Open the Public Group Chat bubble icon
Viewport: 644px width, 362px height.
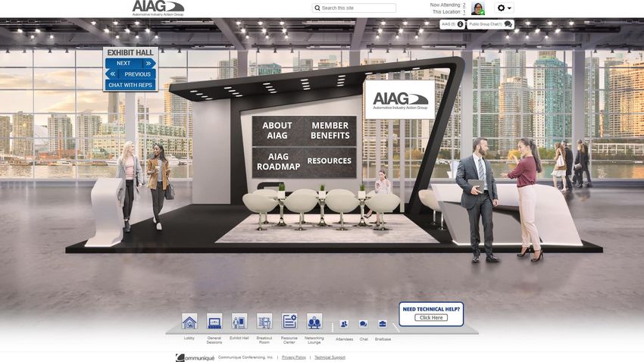[508, 24]
